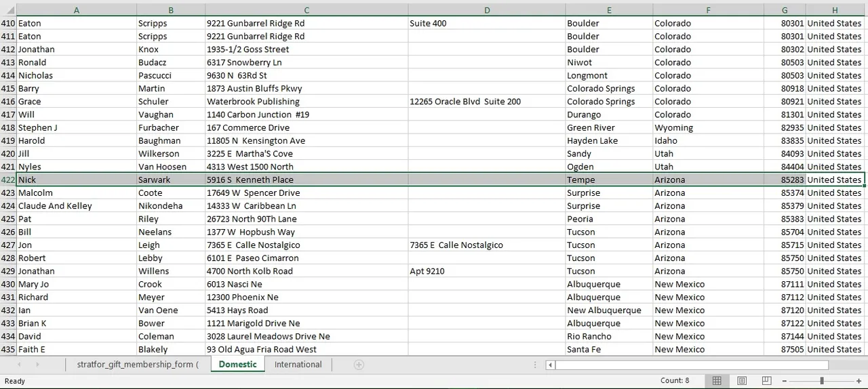Screen dimensions: 868x389
Task: Click Ready status text
Action: pyautogui.click(x=15, y=381)
